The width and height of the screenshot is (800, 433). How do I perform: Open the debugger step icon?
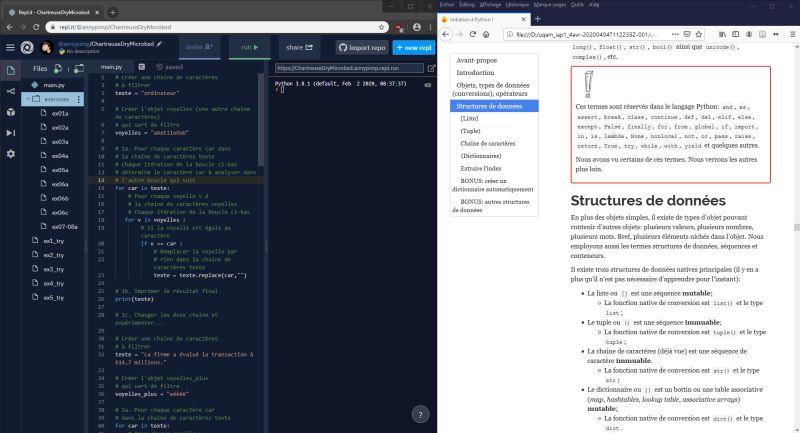pos(11,133)
